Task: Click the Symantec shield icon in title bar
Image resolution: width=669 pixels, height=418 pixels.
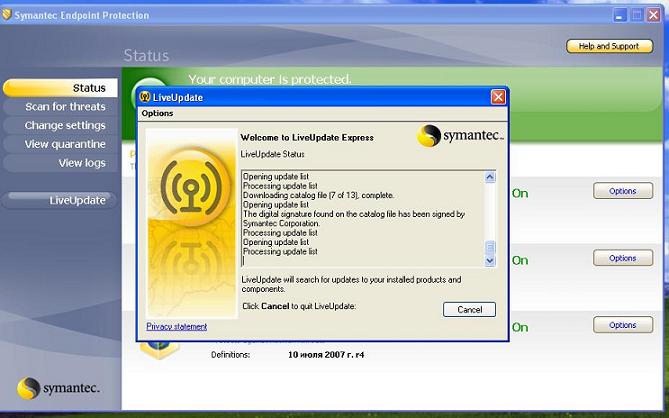Action: pos(7,15)
